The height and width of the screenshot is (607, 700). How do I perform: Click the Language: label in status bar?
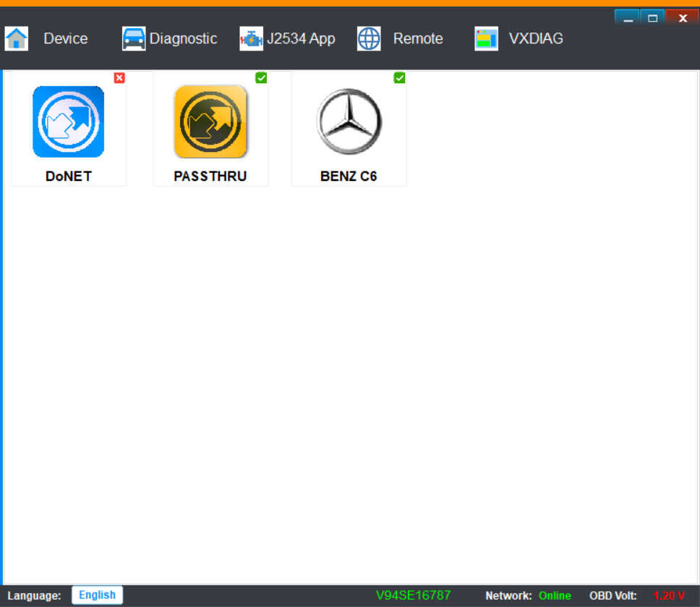[35, 596]
